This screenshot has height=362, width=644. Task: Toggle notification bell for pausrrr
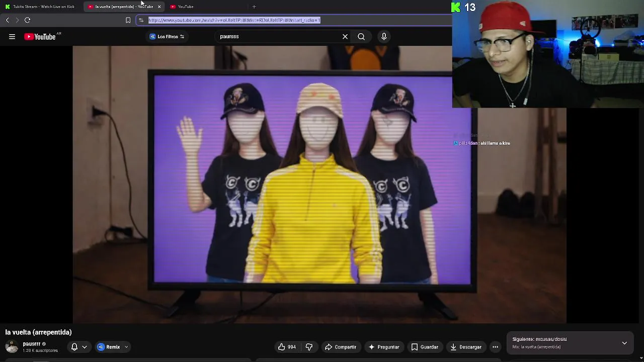pyautogui.click(x=74, y=347)
